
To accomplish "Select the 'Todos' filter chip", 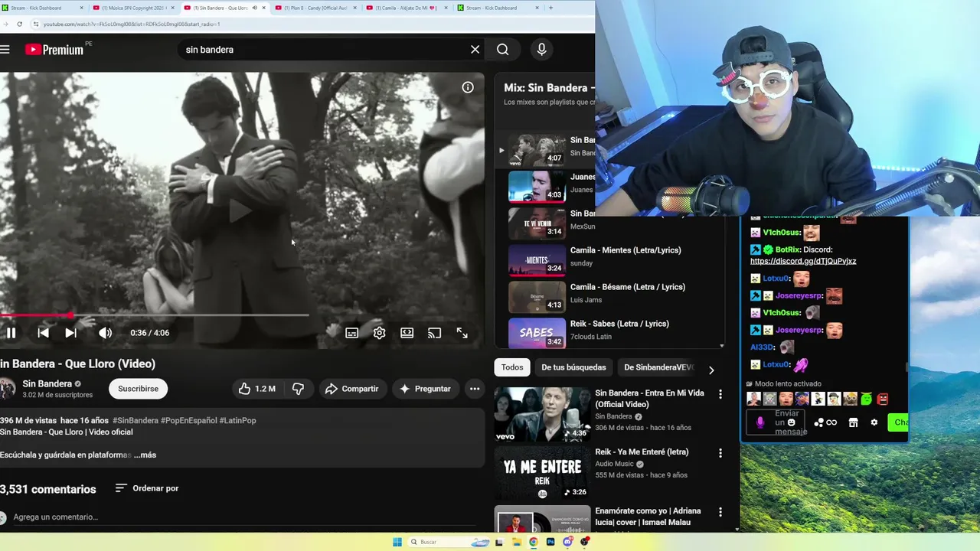I will point(512,367).
